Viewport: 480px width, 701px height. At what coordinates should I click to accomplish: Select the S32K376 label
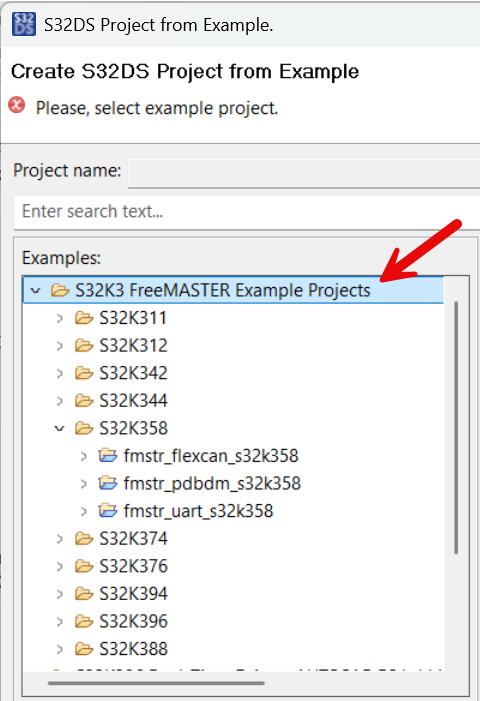(x=133, y=566)
